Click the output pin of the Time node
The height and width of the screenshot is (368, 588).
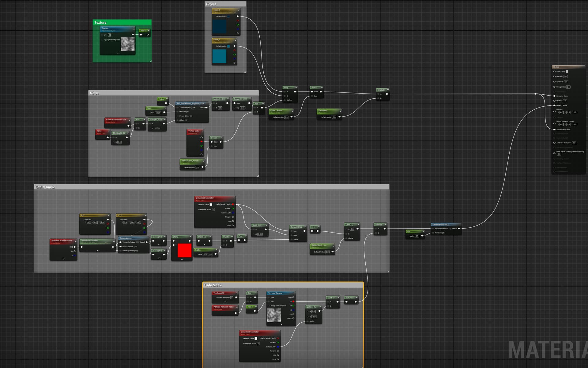click(x=107, y=137)
